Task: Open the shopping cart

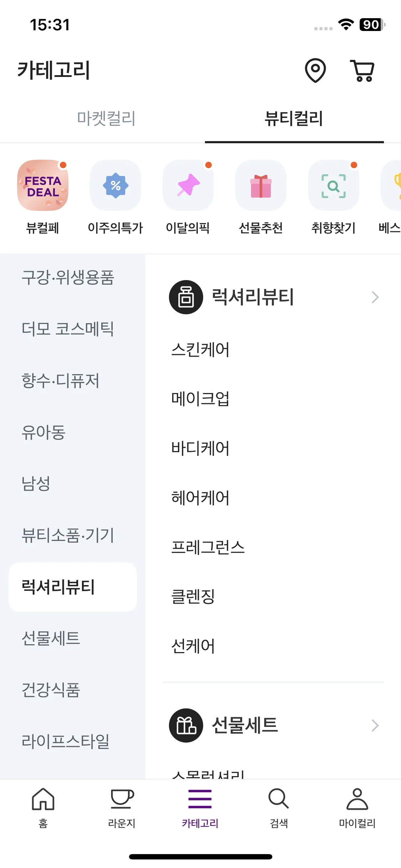Action: click(x=363, y=71)
